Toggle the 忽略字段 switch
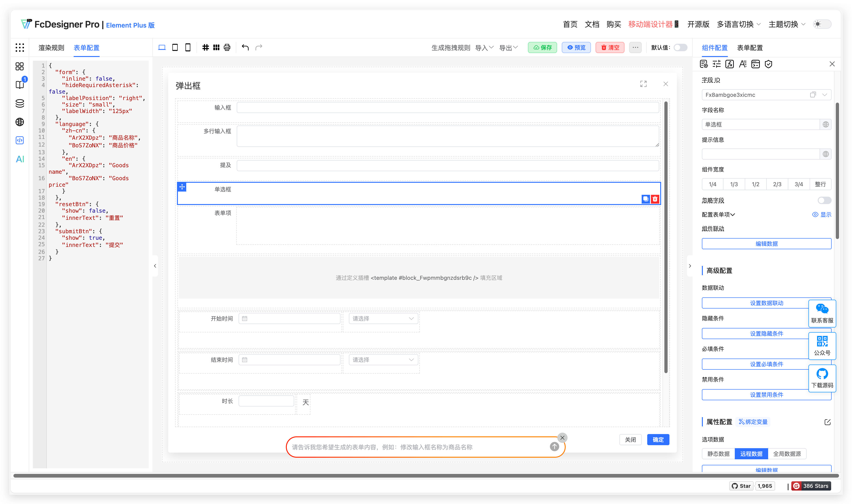The width and height of the screenshot is (852, 504). coord(824,200)
